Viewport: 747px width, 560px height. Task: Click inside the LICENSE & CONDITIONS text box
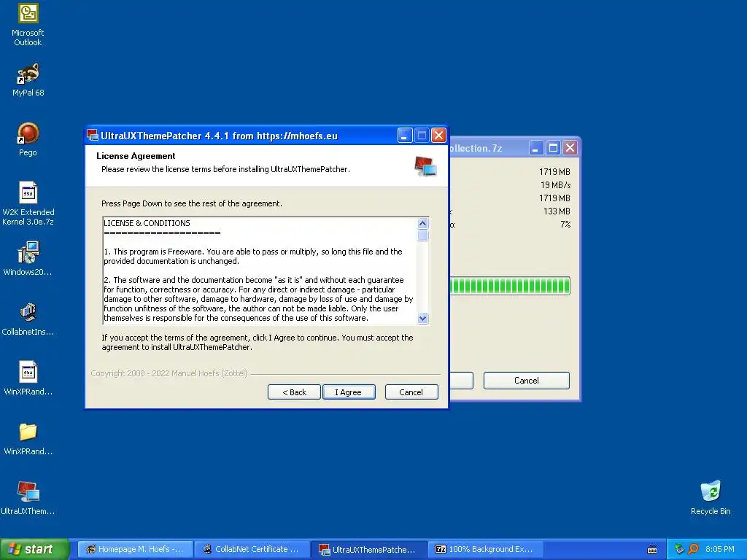260,271
